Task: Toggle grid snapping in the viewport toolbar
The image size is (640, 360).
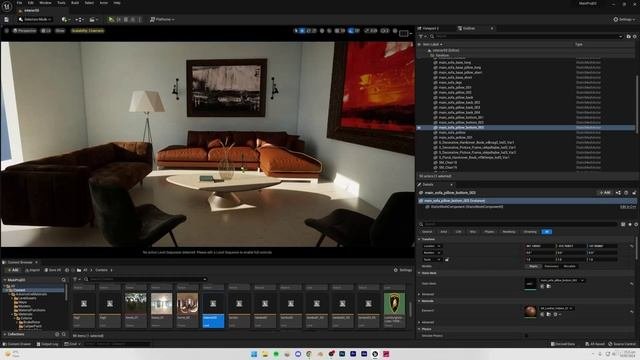Action: [x=338, y=31]
